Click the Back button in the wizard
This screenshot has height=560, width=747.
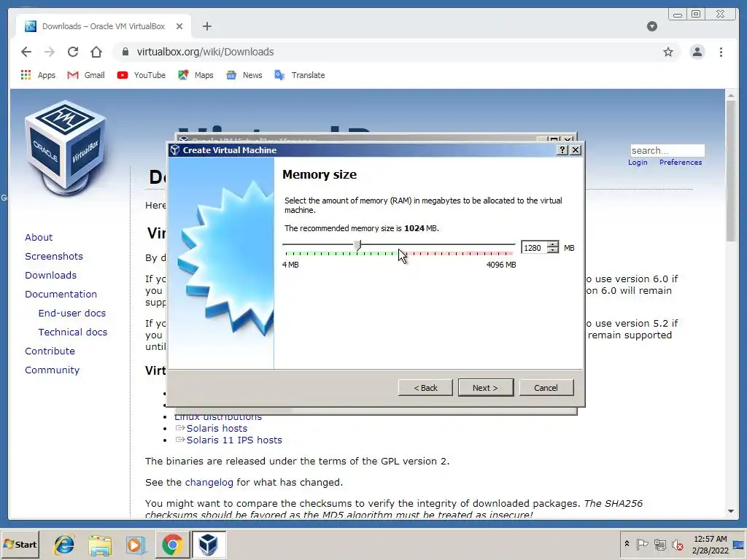[425, 388]
